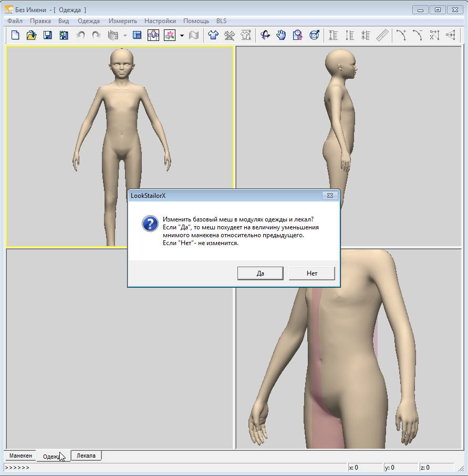Open the Одежда menu

click(x=88, y=21)
